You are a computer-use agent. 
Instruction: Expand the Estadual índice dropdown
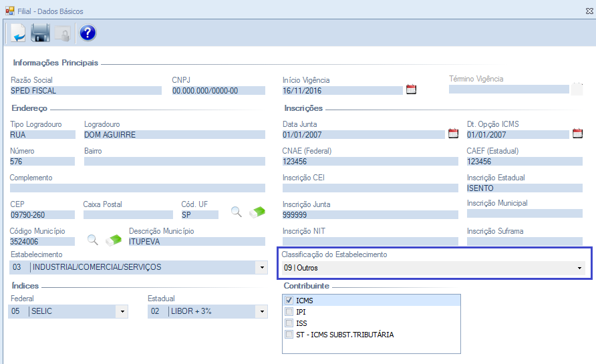[x=261, y=311]
